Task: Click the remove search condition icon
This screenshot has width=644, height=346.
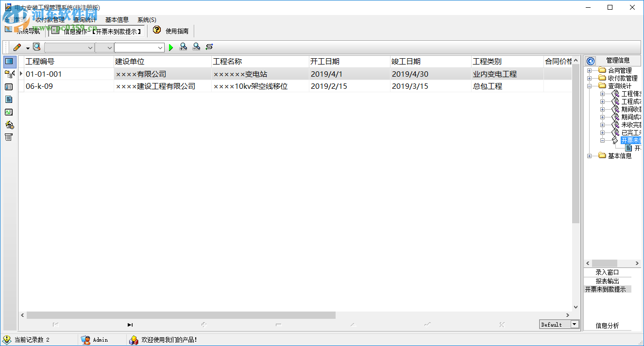Action: tap(196, 47)
